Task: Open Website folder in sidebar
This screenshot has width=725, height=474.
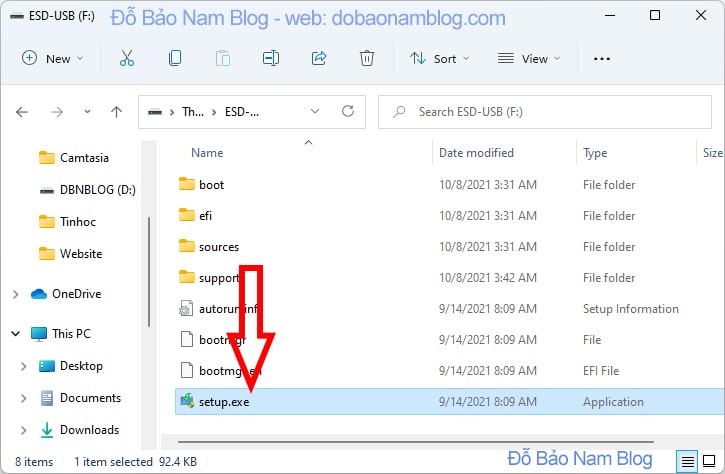Action: 71,253
